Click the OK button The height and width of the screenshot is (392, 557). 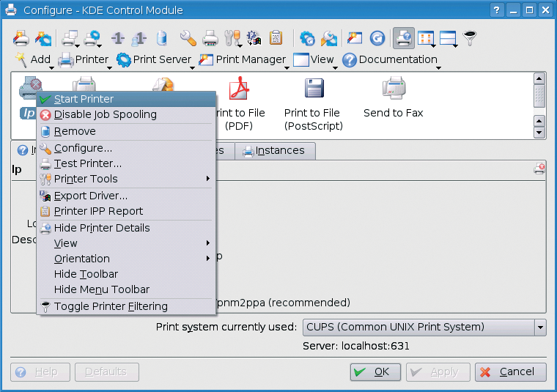pos(375,371)
